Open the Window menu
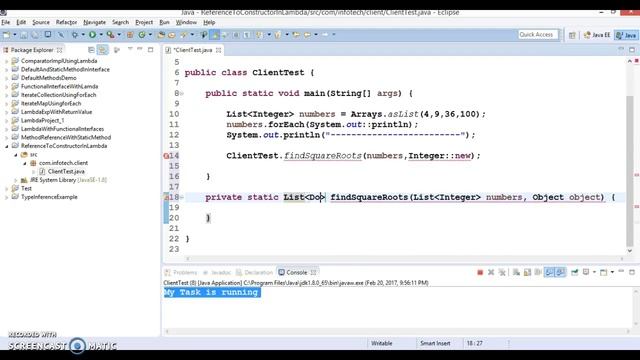Screen dimensions: 640x360 point(186,22)
